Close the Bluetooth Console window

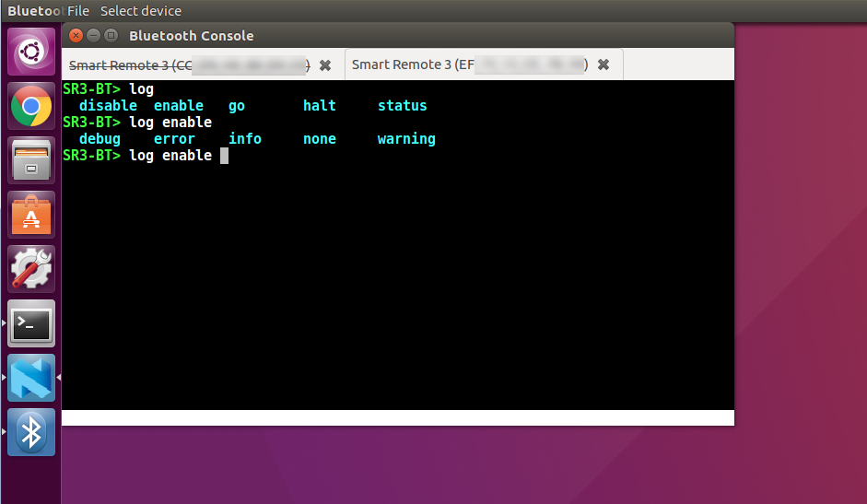[x=76, y=35]
